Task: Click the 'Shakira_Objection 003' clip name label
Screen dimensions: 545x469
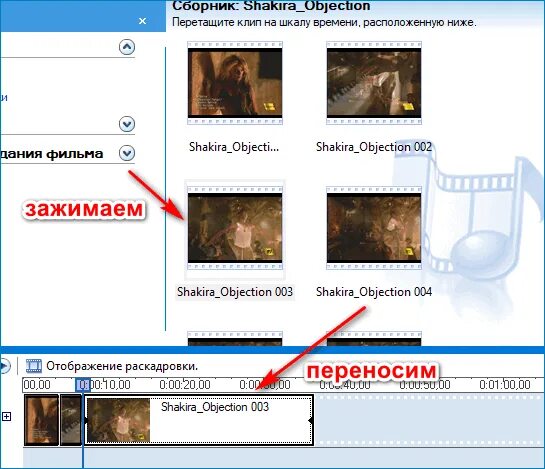Action: pos(235,292)
